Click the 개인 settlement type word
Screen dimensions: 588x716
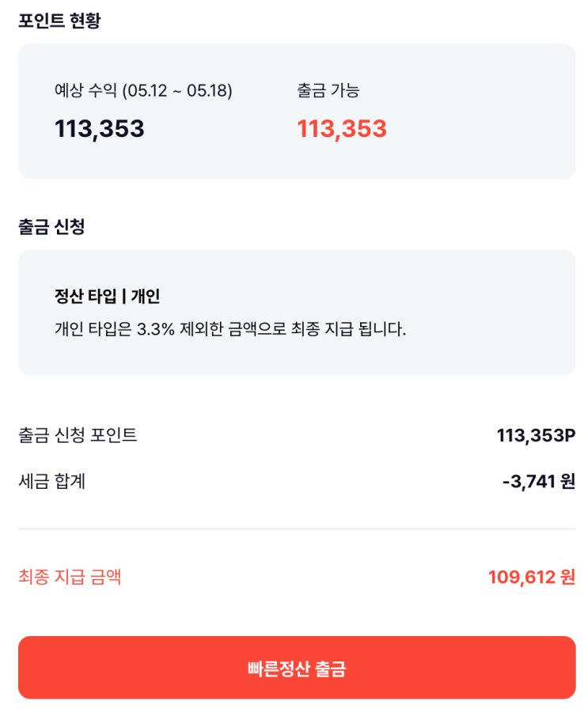point(146,297)
